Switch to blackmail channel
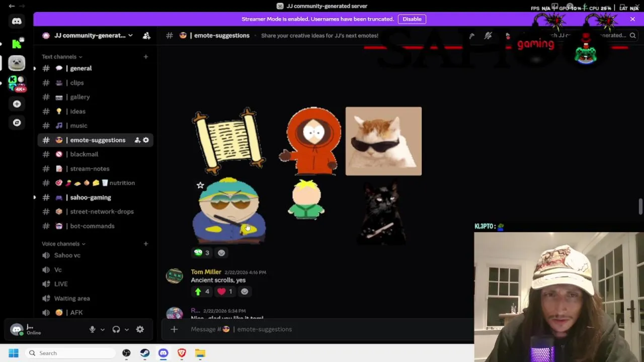This screenshot has height=362, width=644. click(x=96, y=154)
